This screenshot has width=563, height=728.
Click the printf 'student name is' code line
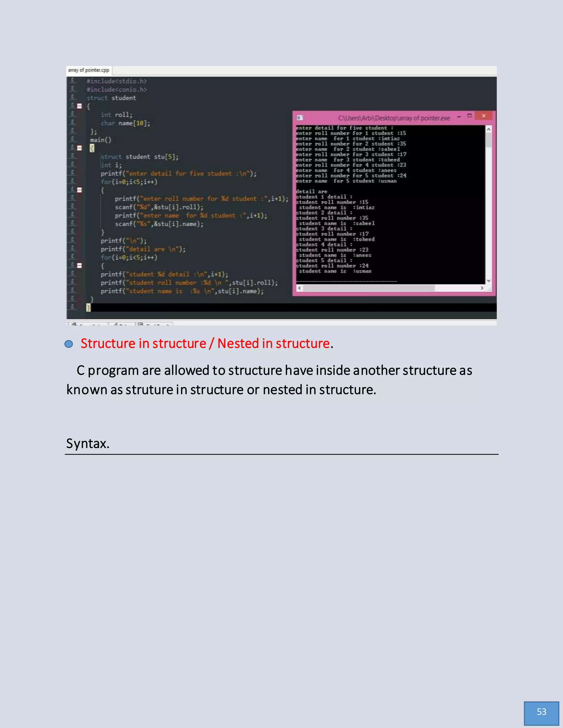[x=182, y=291]
